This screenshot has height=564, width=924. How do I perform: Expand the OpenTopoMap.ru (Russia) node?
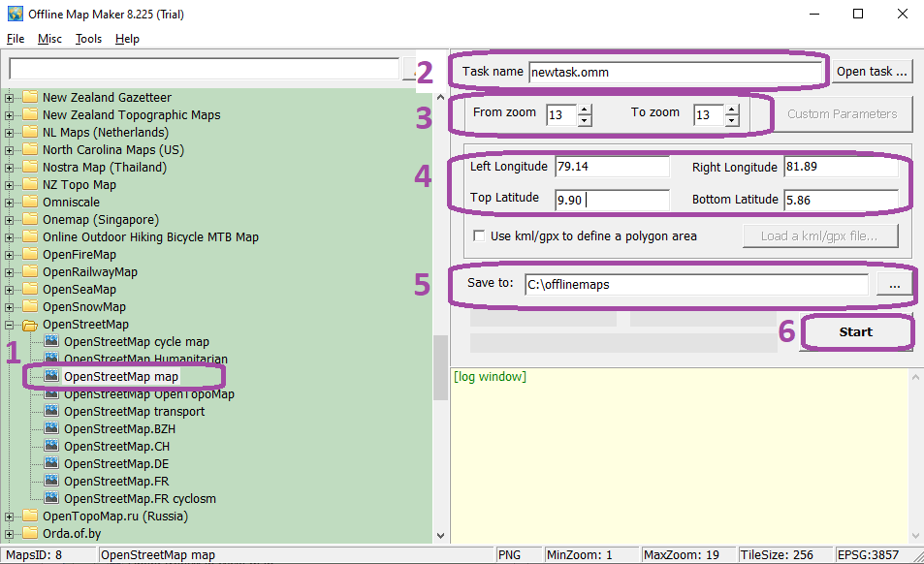pos(9,517)
